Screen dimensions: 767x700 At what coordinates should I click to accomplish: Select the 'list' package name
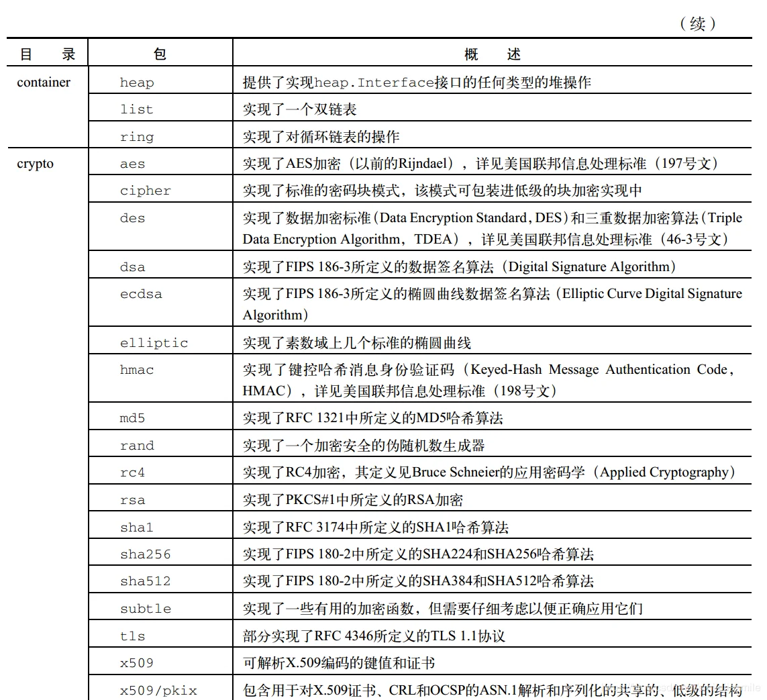point(136,109)
